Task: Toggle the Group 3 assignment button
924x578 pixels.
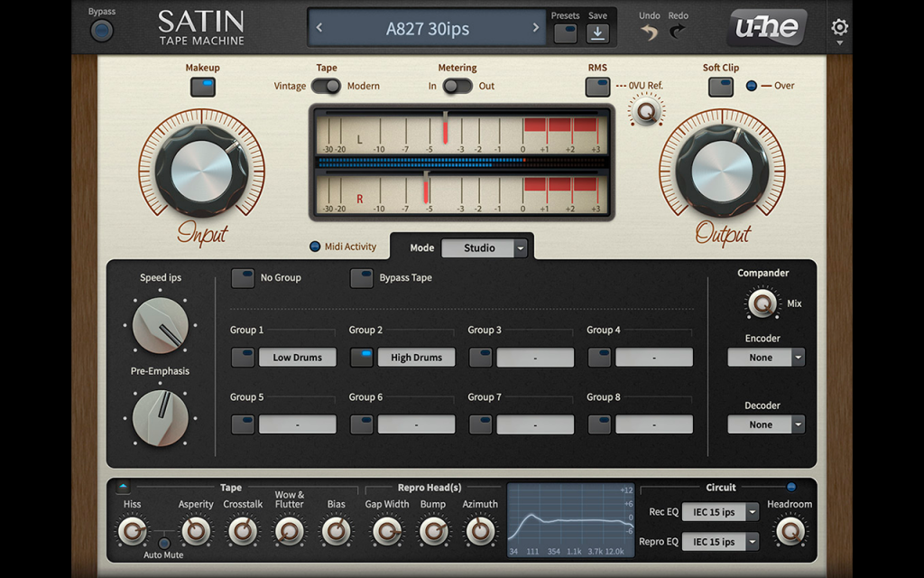Action: (480, 358)
